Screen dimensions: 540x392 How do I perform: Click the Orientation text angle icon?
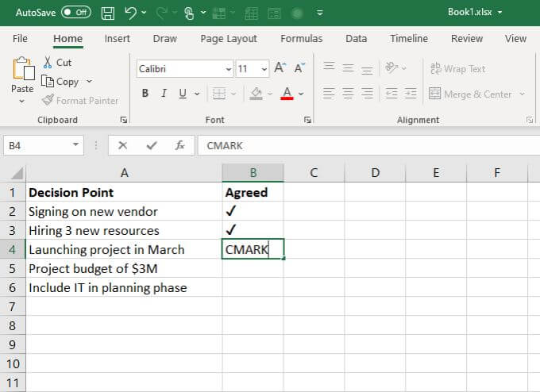tap(391, 67)
